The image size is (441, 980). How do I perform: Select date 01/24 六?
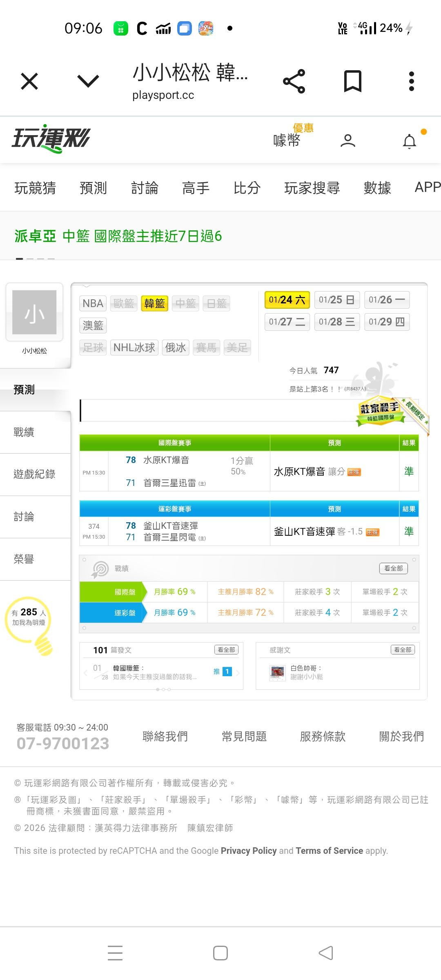tap(287, 300)
